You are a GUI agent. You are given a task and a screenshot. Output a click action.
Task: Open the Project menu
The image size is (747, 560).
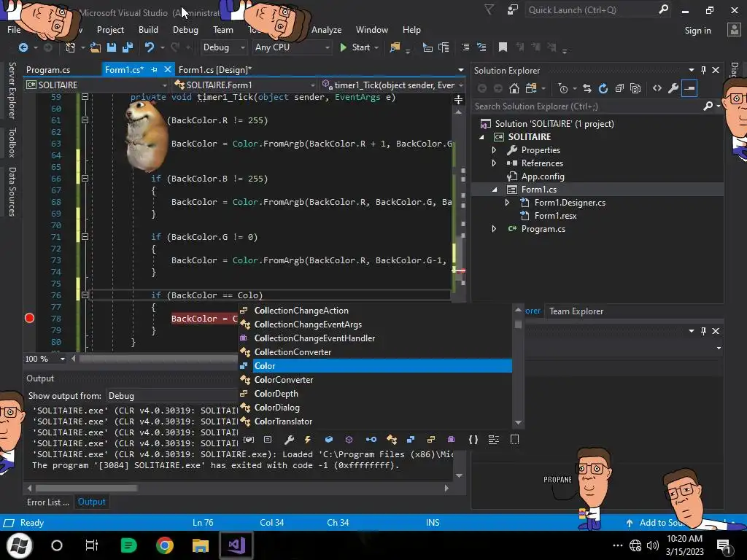pos(110,29)
